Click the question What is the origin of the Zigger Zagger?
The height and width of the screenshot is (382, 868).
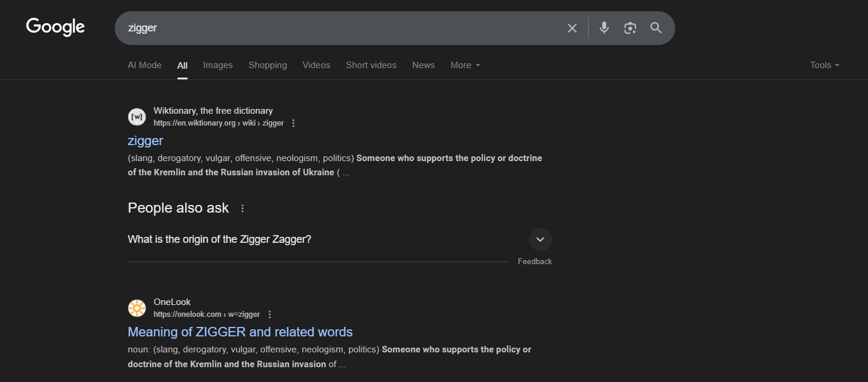click(220, 240)
